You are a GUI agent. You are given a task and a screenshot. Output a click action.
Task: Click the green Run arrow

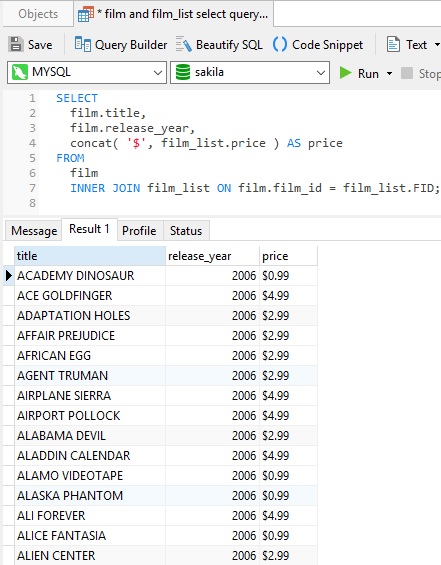coord(345,73)
